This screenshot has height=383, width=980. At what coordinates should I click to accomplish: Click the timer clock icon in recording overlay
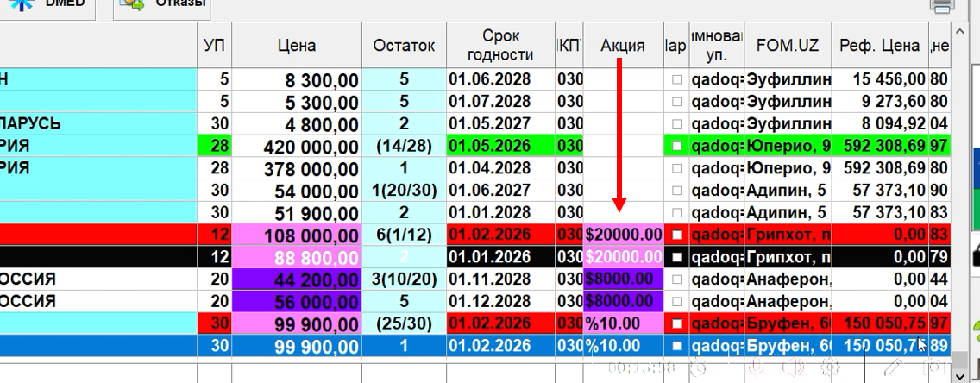(x=700, y=368)
